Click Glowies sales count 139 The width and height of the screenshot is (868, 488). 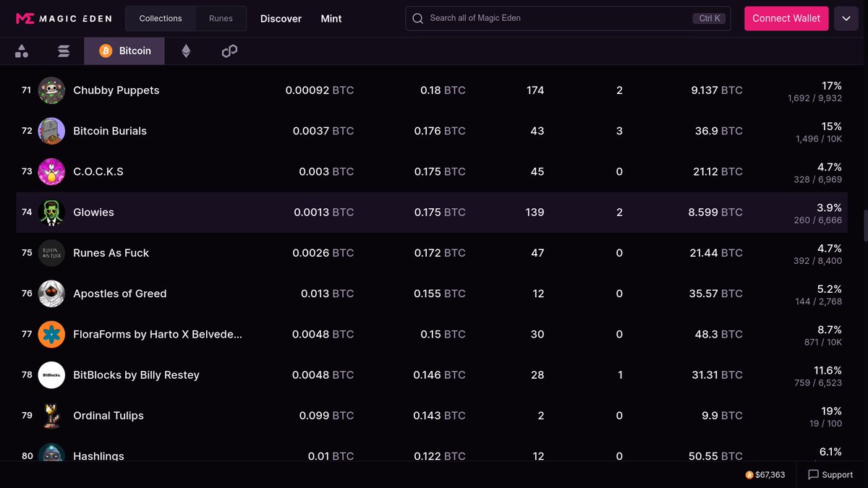[535, 213]
